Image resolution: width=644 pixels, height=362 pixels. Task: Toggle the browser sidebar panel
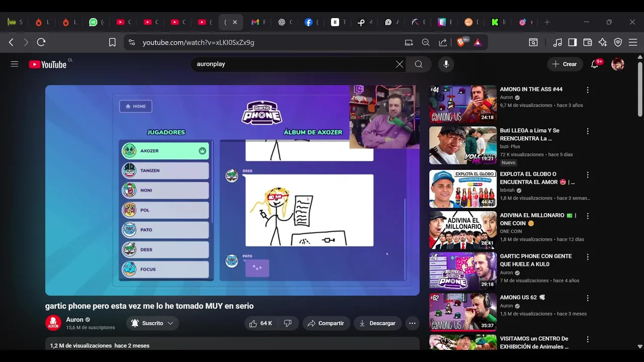[x=573, y=42]
